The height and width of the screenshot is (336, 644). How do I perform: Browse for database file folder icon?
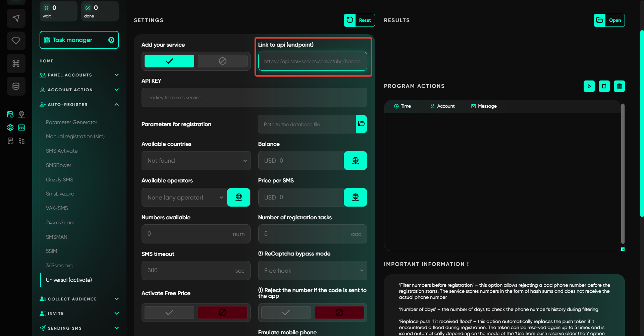click(361, 124)
